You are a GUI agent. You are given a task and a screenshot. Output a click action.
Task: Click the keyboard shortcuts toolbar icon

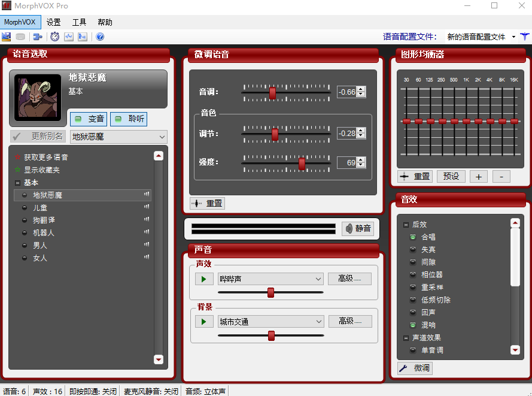pos(20,37)
